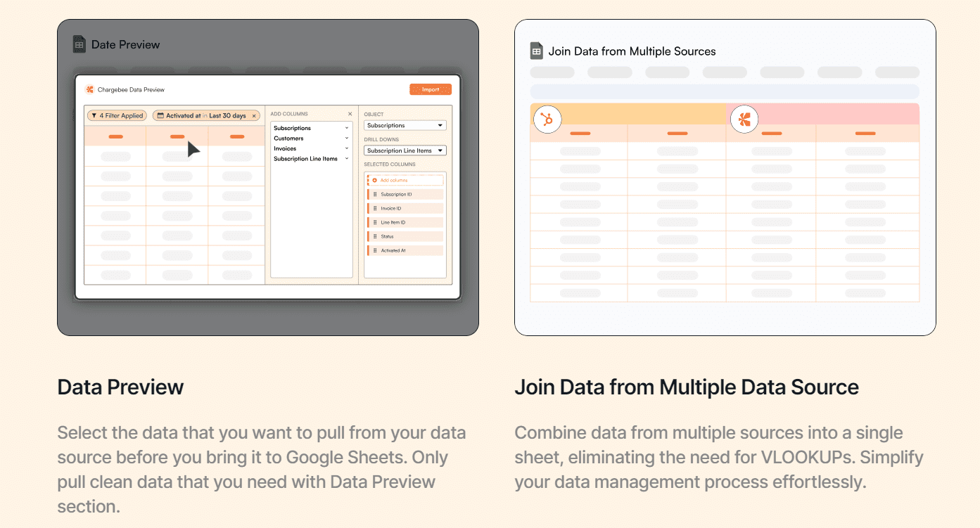Select the Invoice ID selected column

407,209
